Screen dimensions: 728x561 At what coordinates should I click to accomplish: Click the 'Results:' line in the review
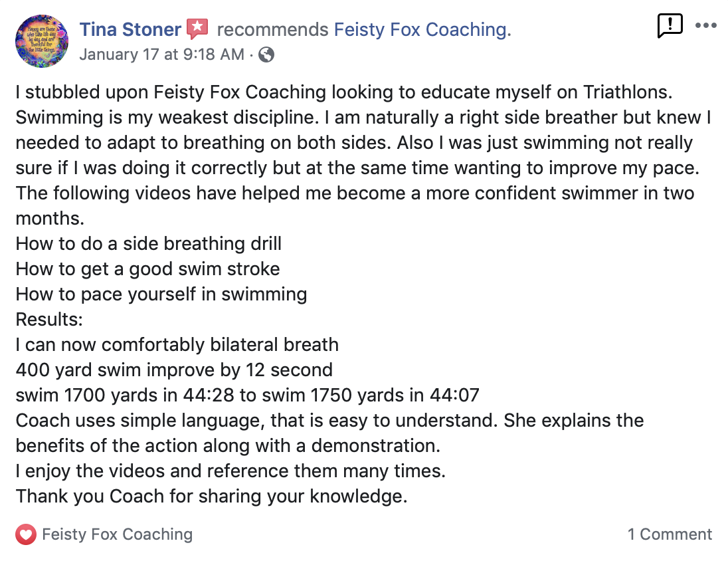[49, 319]
